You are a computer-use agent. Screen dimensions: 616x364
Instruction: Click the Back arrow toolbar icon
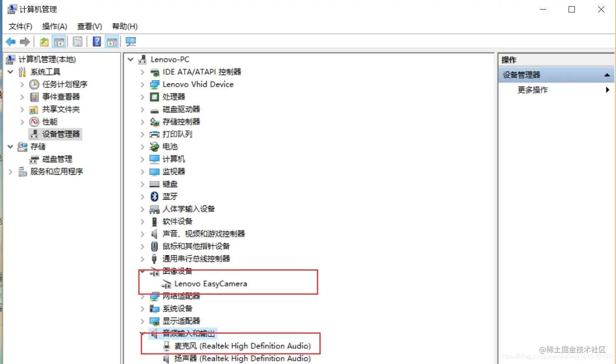(x=10, y=42)
